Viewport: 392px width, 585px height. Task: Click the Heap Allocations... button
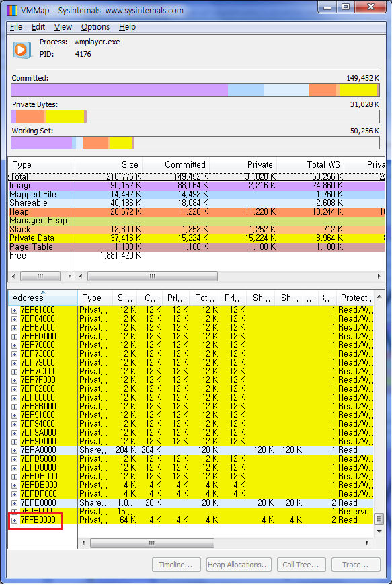tap(239, 565)
